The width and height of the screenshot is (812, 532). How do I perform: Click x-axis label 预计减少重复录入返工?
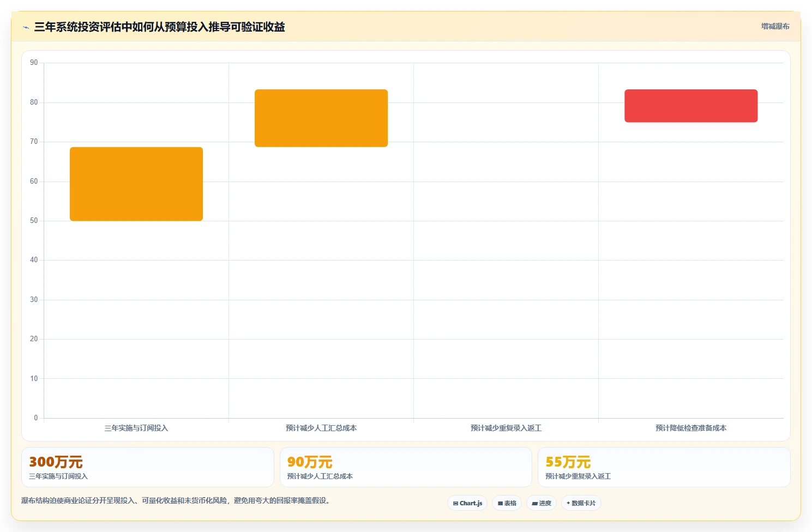coord(506,428)
